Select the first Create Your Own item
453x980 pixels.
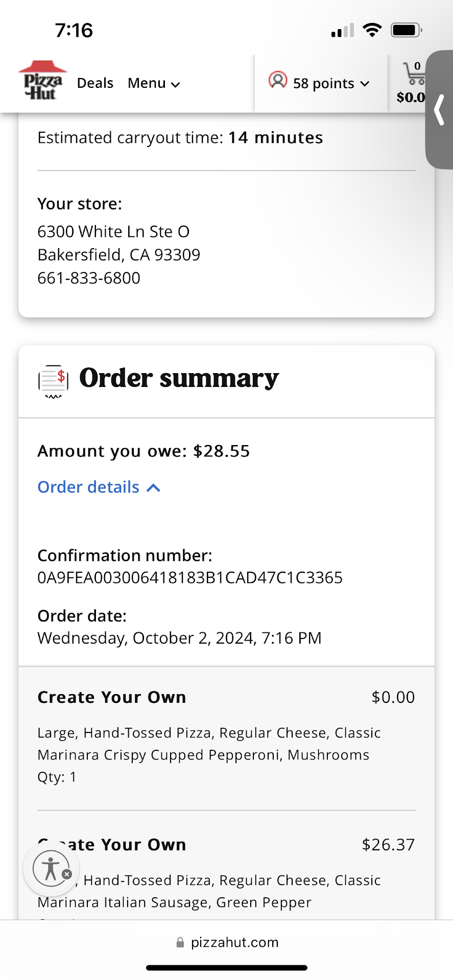[x=112, y=697]
